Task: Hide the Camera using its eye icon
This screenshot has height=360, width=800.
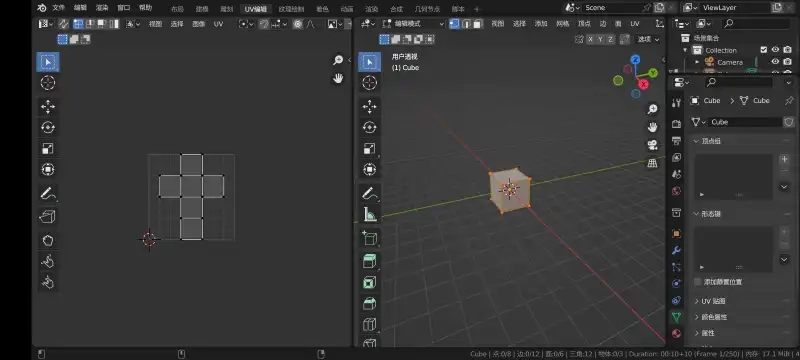Action: pos(775,62)
